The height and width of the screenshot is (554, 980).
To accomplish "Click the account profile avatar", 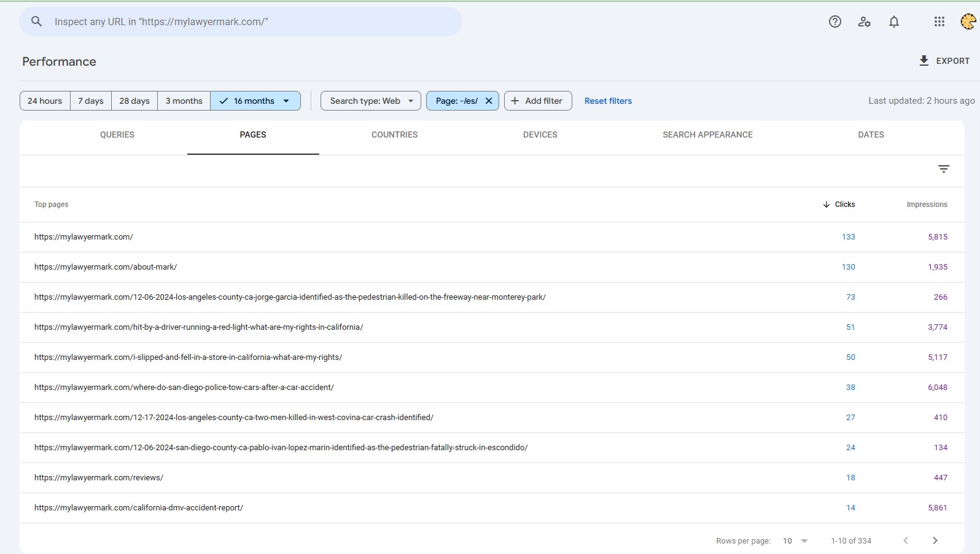I will click(x=968, y=22).
